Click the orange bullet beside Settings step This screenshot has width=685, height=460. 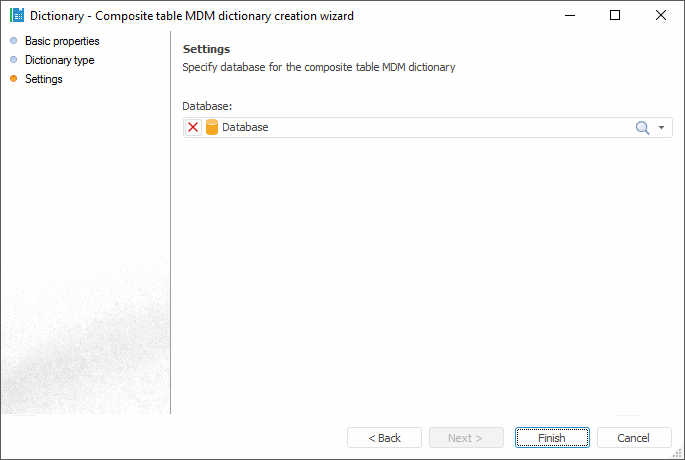pyautogui.click(x=14, y=79)
